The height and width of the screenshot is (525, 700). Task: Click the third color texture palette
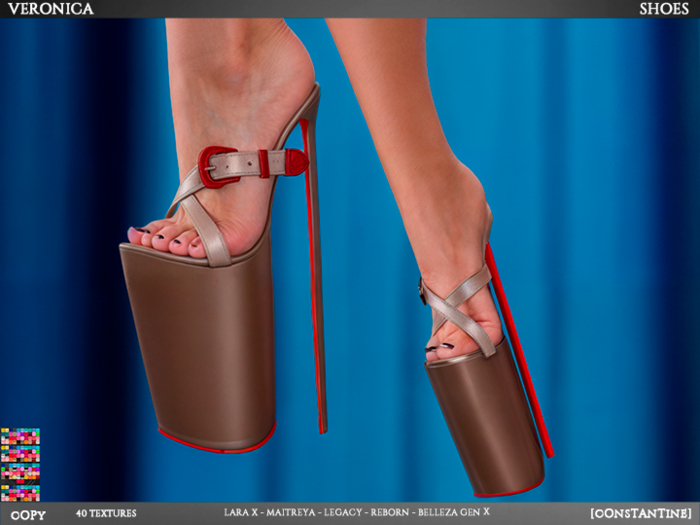(x=20, y=473)
